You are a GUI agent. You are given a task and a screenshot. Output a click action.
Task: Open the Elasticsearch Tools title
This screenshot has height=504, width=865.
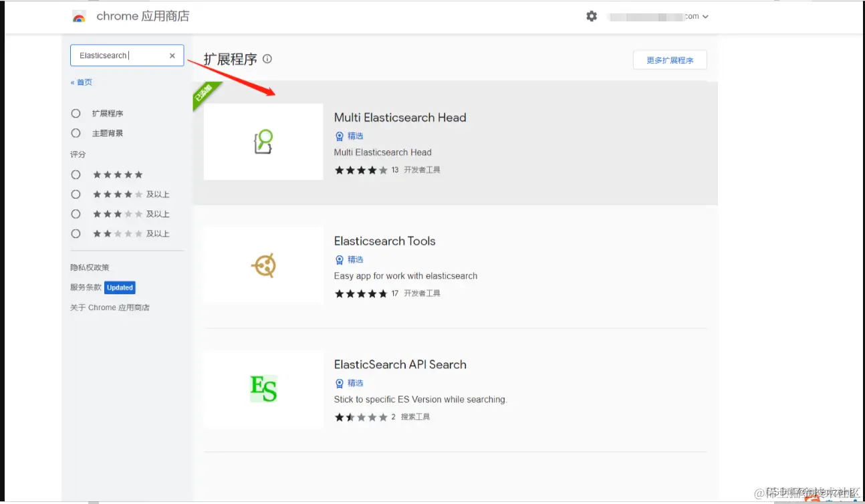[385, 241]
